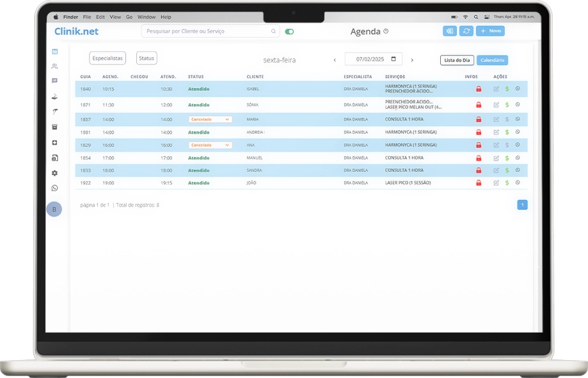Go to the next day with right arrow
The width and height of the screenshot is (588, 378).
(x=412, y=60)
